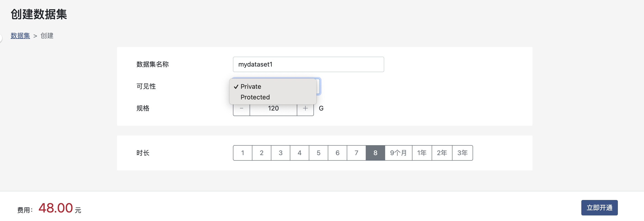This screenshot has width=644, height=221.
Task: Select the Private visibility option
Action: coord(251,87)
